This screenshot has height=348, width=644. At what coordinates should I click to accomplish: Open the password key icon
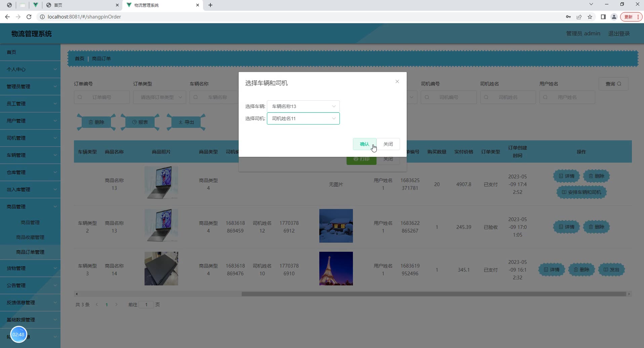click(x=568, y=17)
